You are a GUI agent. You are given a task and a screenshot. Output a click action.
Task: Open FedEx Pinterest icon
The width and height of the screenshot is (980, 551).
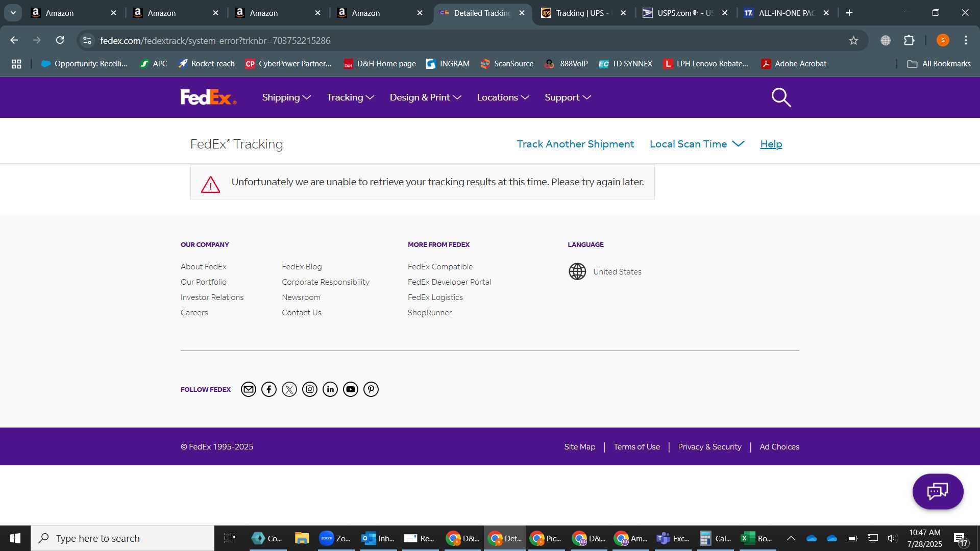click(x=371, y=389)
